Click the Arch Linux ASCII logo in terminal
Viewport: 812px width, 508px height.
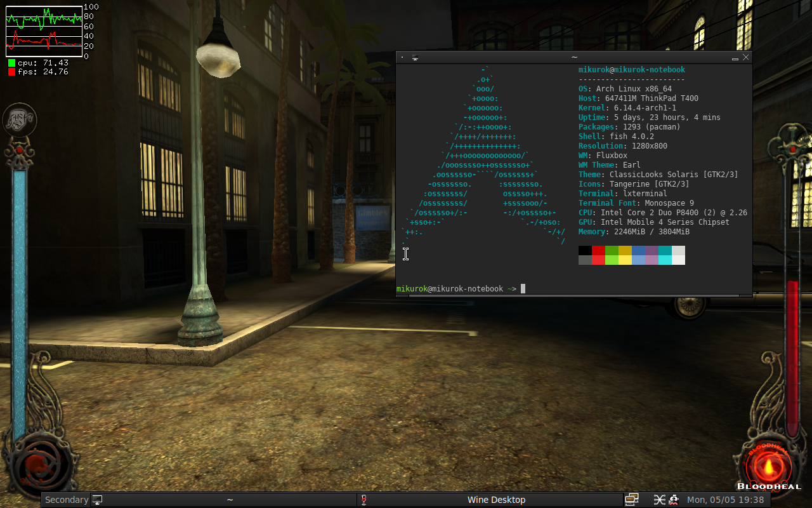[x=483, y=156]
